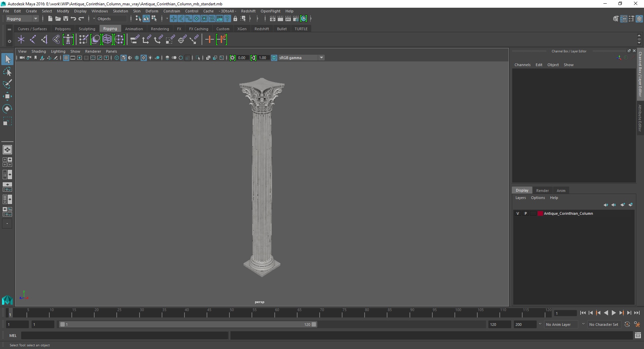Toggle P playback for Antique_Corinthian_Column layer
The width and height of the screenshot is (644, 349).
(x=526, y=213)
